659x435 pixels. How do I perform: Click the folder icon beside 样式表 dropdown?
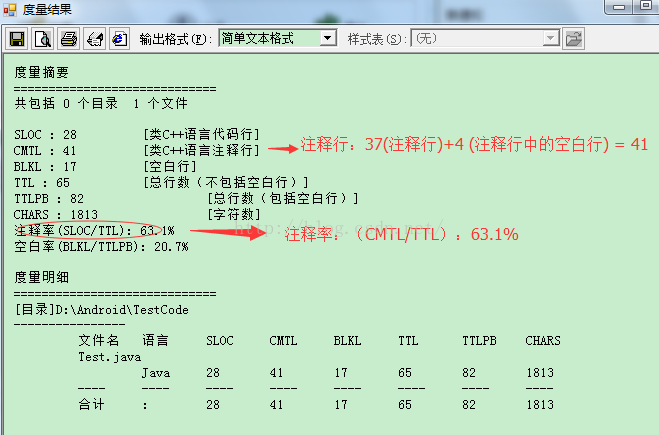point(573,39)
